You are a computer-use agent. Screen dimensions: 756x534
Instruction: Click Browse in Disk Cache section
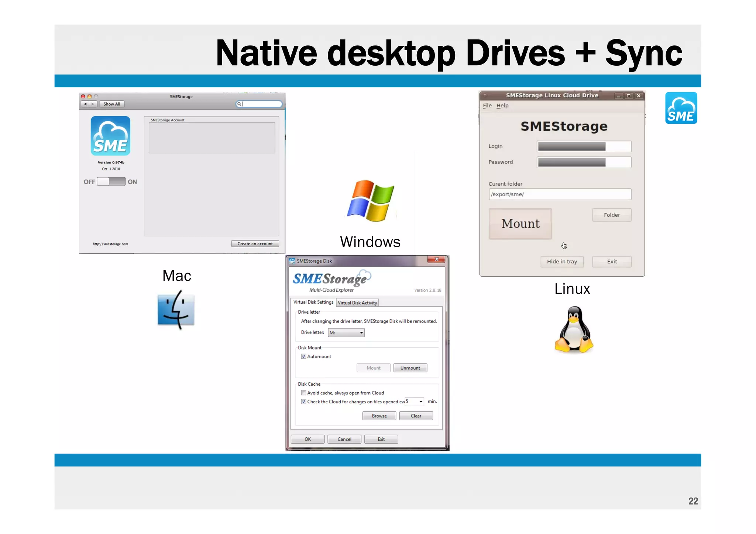pyautogui.click(x=379, y=416)
